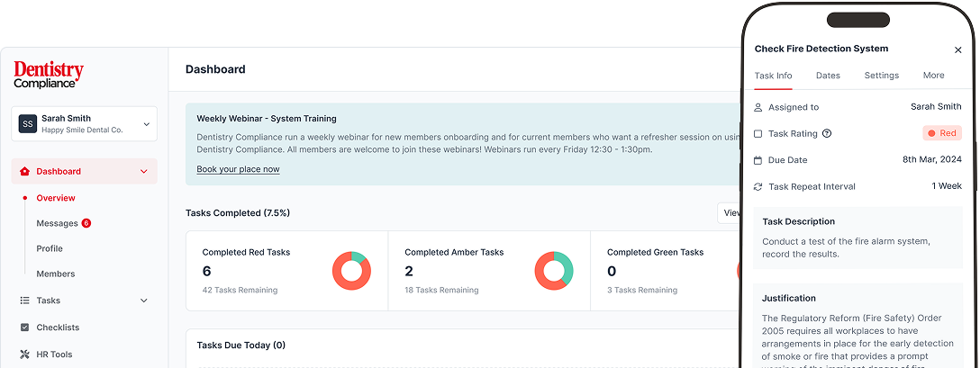Open Overview in the sidebar
This screenshot has width=980, height=368.
(x=56, y=198)
